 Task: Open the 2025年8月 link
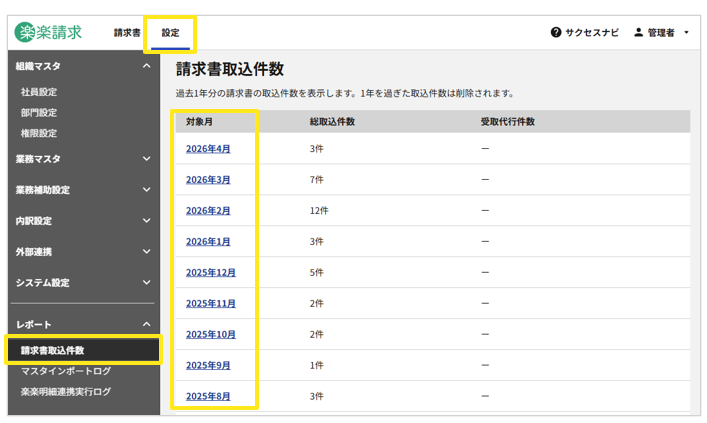pos(208,396)
